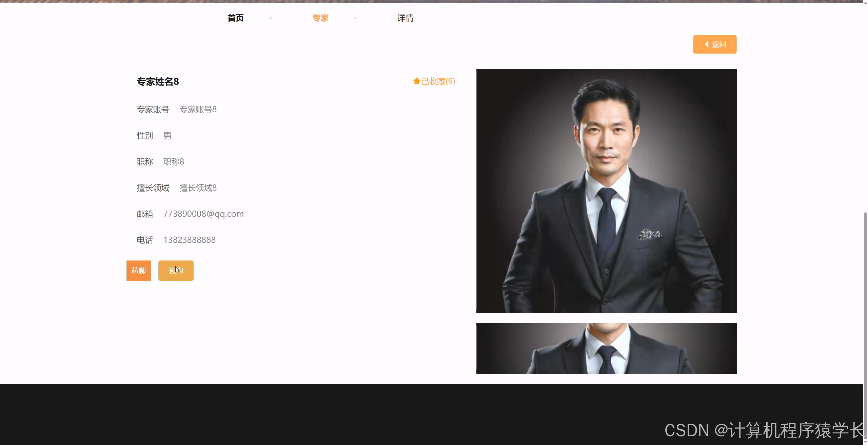Click the 私聊 button
Image resolution: width=868 pixels, height=445 pixels.
[x=138, y=270]
